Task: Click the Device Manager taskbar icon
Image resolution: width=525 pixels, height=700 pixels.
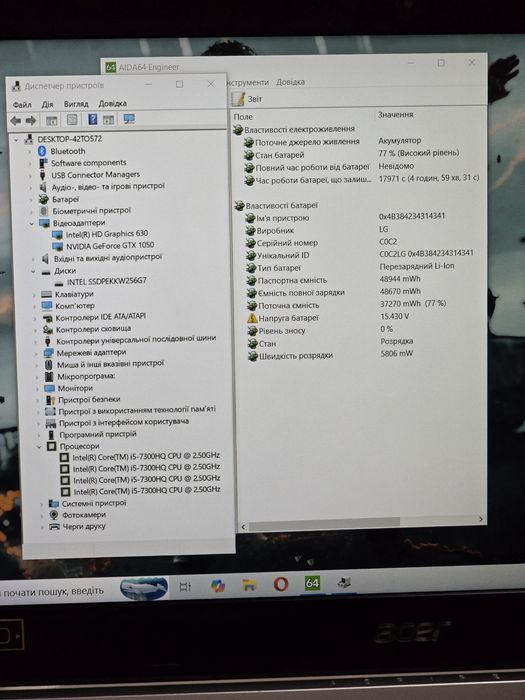Action: [344, 582]
